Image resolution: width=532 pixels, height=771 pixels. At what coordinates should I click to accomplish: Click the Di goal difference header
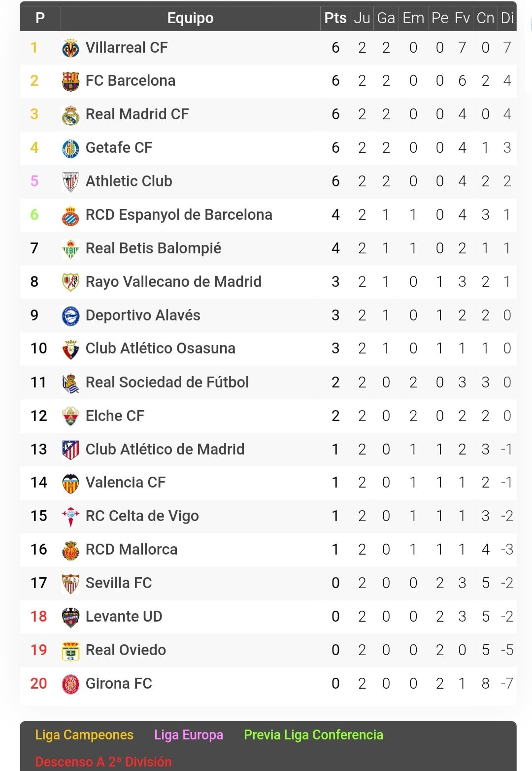[507, 18]
